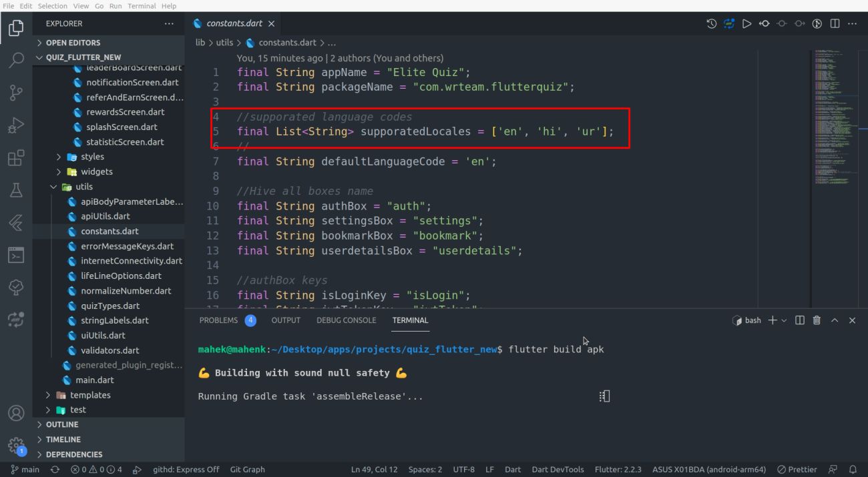Image resolution: width=868 pixels, height=477 pixels.
Task: Open the Extensions view icon
Action: coord(16,158)
